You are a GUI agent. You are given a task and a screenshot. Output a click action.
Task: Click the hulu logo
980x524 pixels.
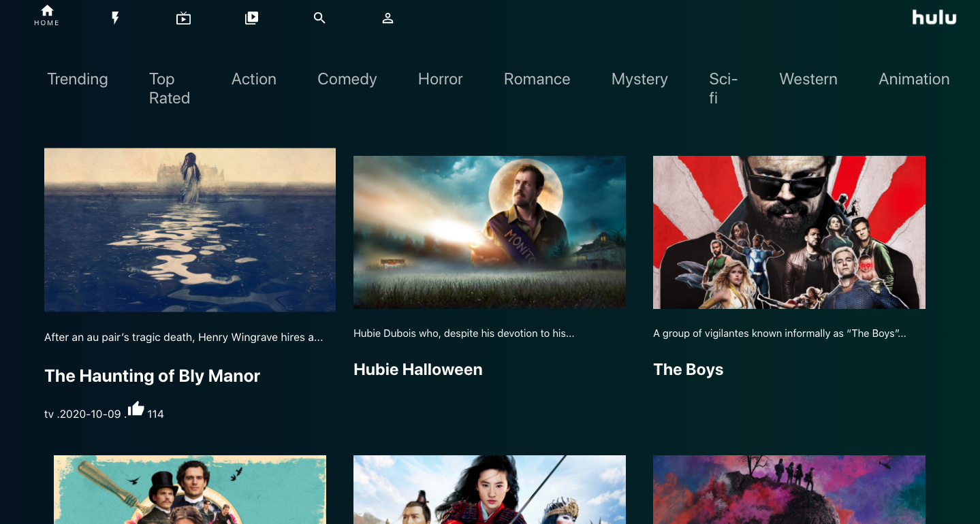coord(934,17)
